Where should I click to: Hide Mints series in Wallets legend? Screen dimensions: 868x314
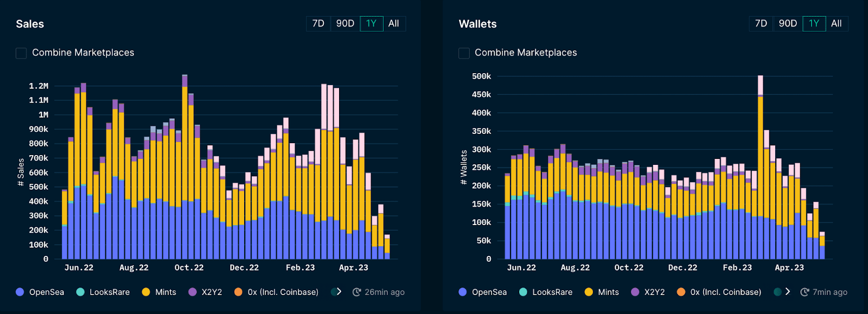589,292
